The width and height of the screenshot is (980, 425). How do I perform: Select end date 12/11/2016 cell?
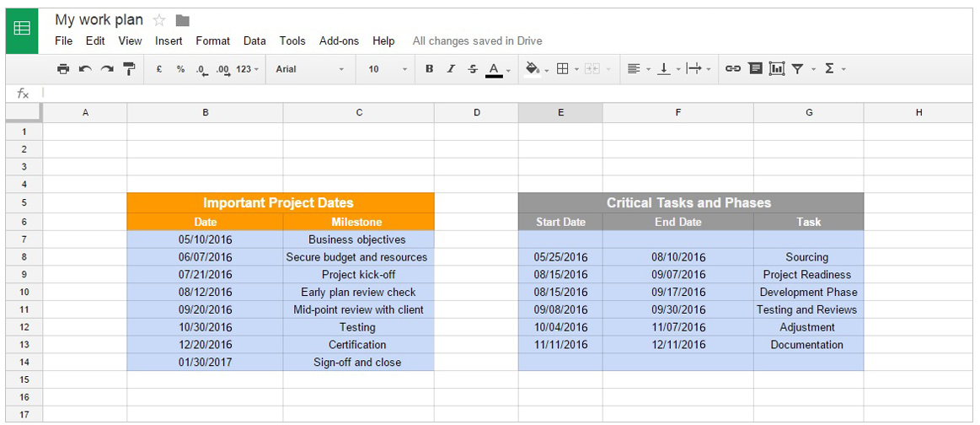678,344
